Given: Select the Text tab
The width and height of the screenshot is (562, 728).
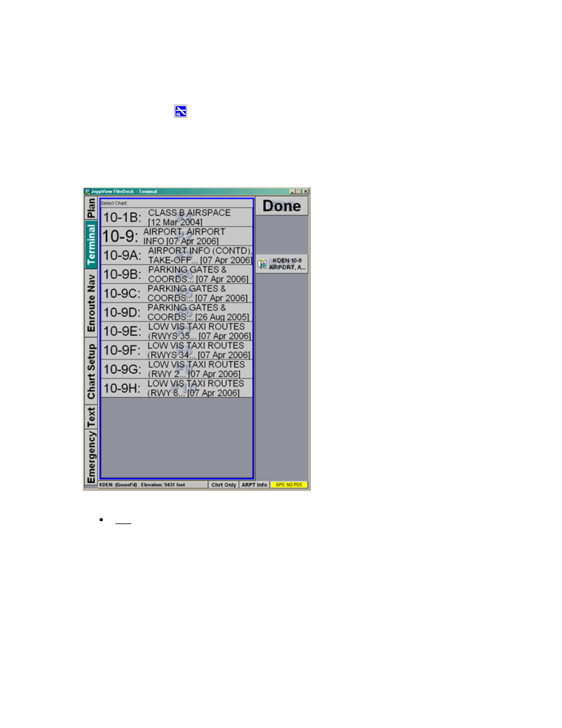Looking at the screenshot, I should 91,417.
